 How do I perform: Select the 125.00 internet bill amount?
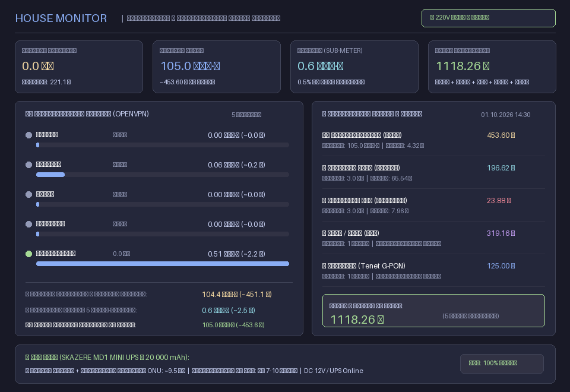pyautogui.click(x=501, y=266)
